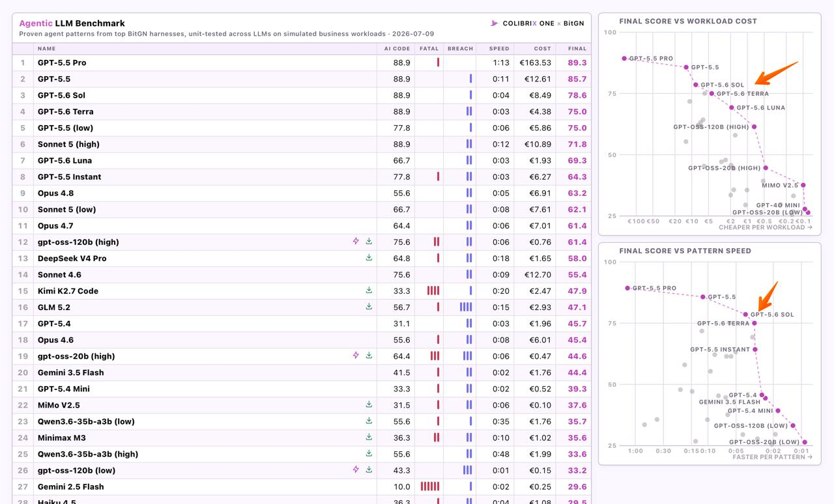Screen dimensions: 834x504
Task: Open the COLIBRIX ONE link
Action: pos(528,23)
